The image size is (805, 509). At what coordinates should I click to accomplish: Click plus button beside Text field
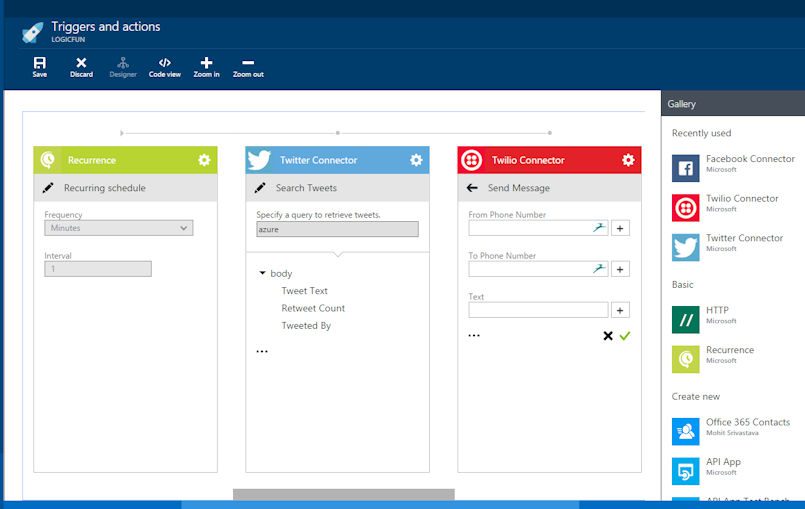click(620, 310)
